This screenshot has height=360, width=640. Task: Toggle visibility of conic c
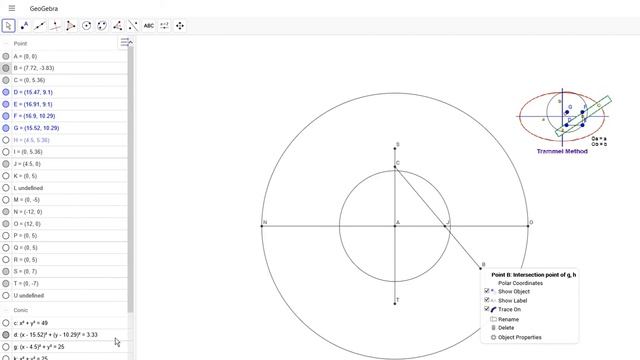pyautogui.click(x=6, y=323)
